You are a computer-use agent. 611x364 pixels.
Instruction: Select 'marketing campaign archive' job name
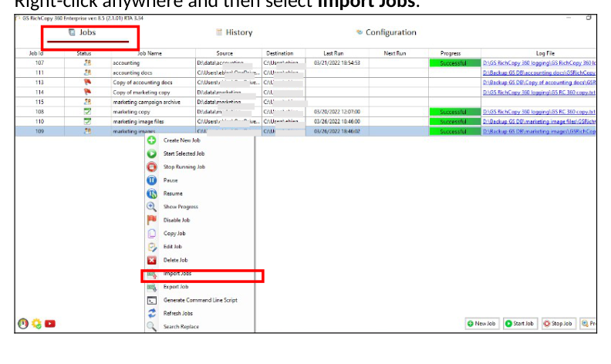(x=147, y=102)
